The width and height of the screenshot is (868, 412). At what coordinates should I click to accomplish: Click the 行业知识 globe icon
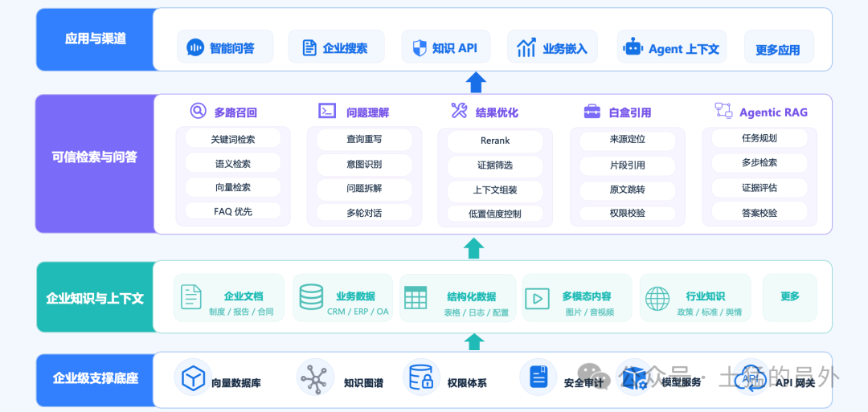[657, 299]
